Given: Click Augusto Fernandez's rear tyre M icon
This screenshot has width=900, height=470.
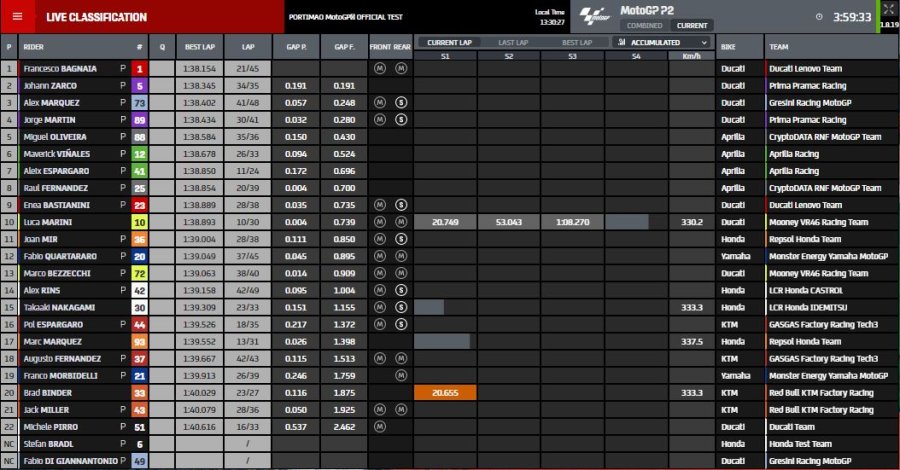Looking at the screenshot, I should click(401, 359).
